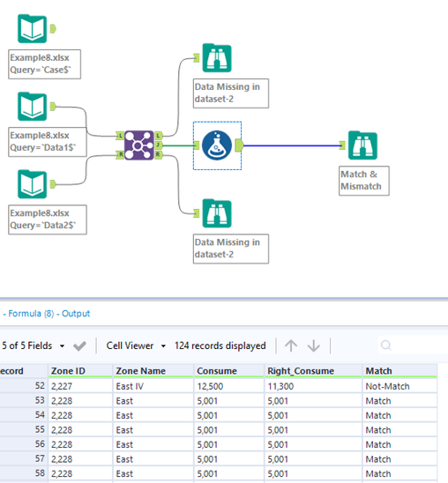Click the Not-Match cell in record 52
Image resolution: width=448 pixels, height=483 pixels.
(399, 386)
